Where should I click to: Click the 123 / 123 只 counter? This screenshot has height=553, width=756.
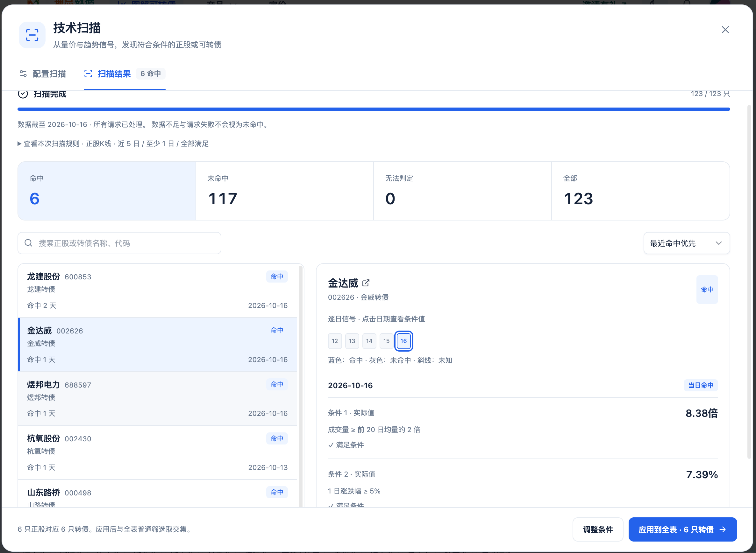click(710, 94)
